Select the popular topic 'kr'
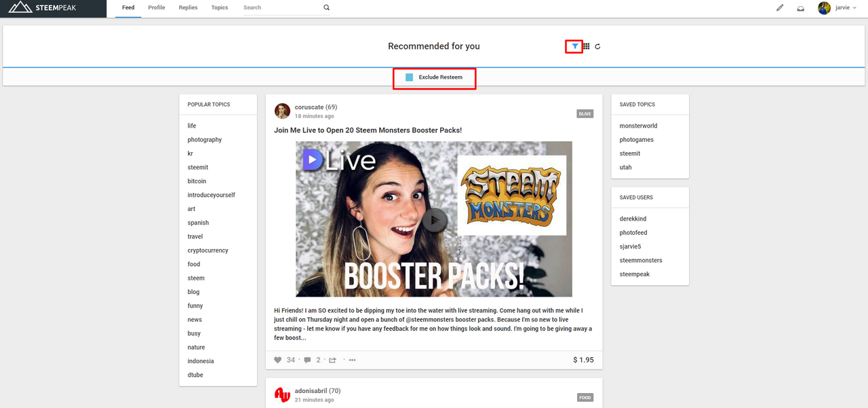 (191, 154)
